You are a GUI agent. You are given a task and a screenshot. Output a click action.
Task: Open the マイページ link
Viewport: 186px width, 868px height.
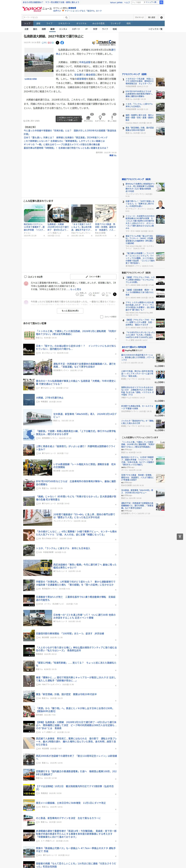[139, 18]
